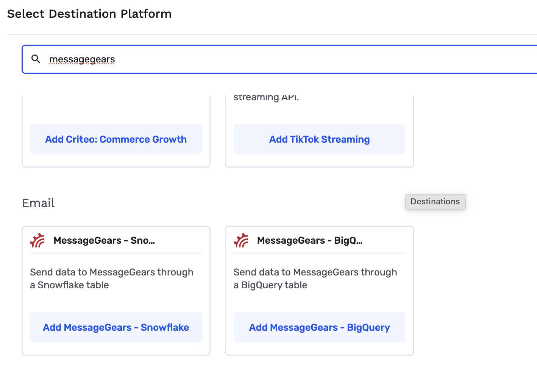
Task: Add MessageGears - BigQuery destination
Action: [320, 327]
